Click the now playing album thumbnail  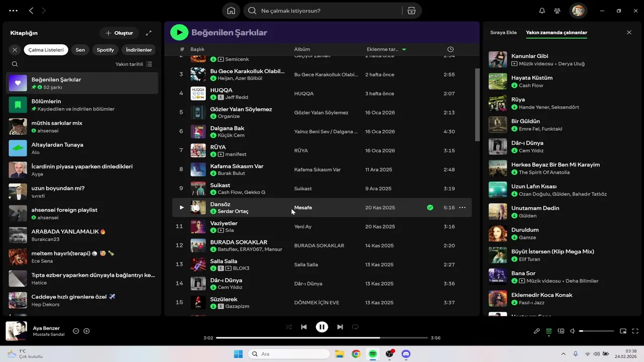pyautogui.click(x=16, y=331)
